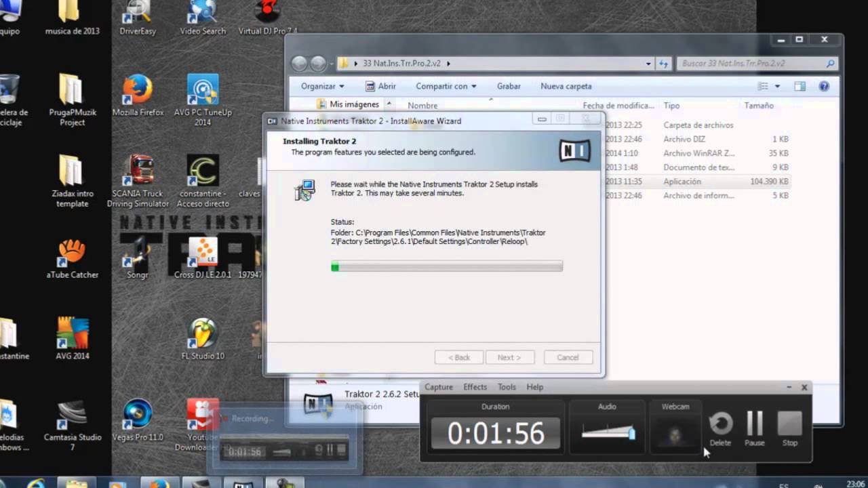Click the Buscar search field in Explorer
Screen dimensions: 868x488
pyautogui.click(x=751, y=64)
